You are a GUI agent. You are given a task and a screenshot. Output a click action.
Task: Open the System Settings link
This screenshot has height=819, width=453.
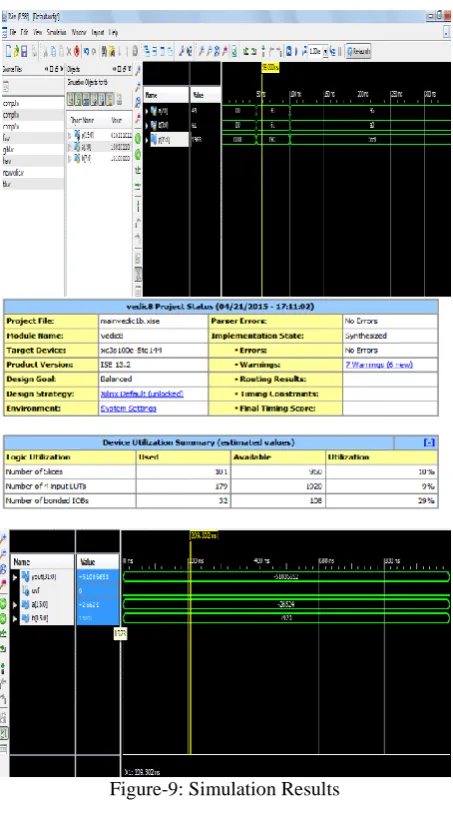pos(128,408)
